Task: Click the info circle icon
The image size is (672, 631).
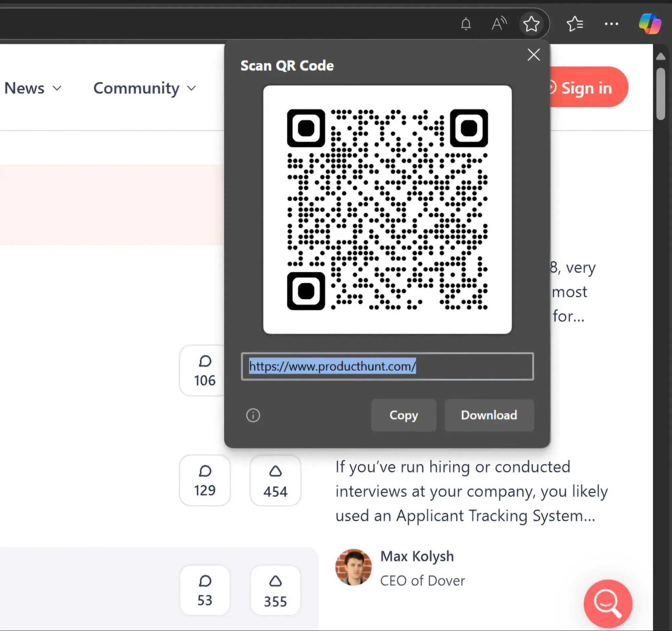Action: coord(253,415)
